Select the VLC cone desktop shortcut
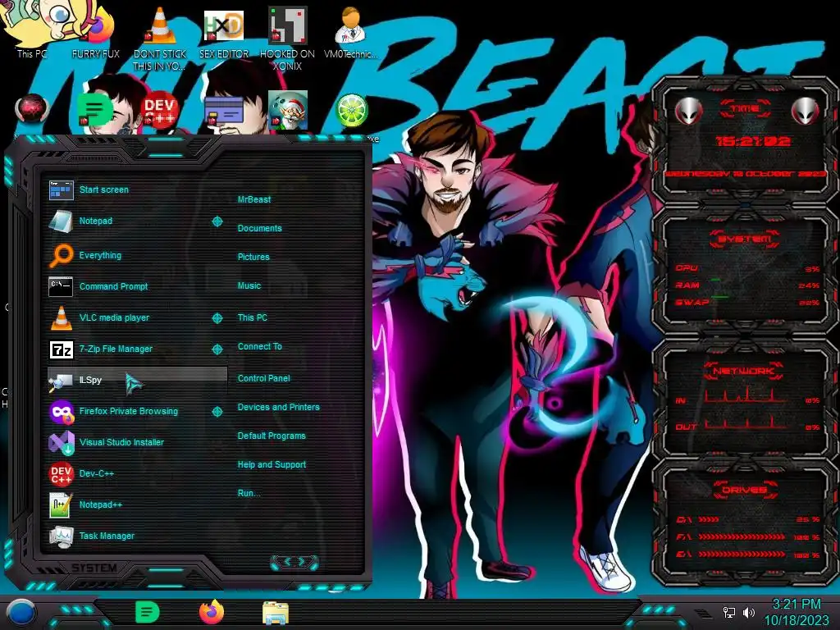 (160, 39)
